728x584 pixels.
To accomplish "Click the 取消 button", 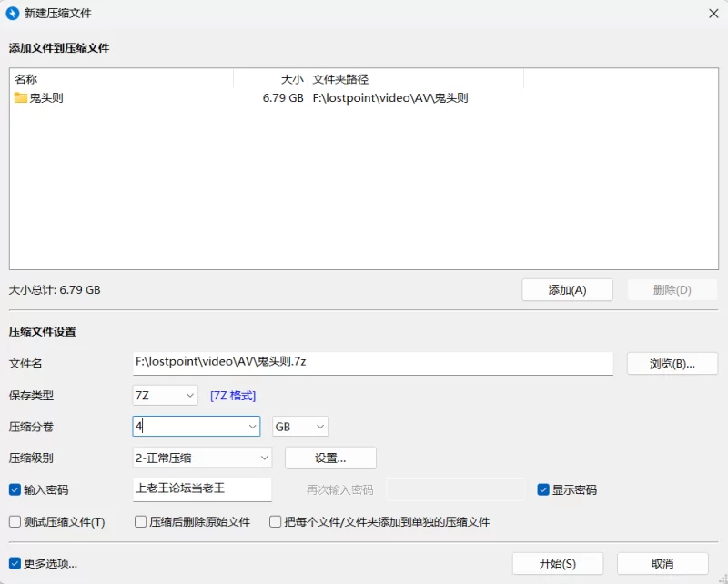I will pos(662,564).
